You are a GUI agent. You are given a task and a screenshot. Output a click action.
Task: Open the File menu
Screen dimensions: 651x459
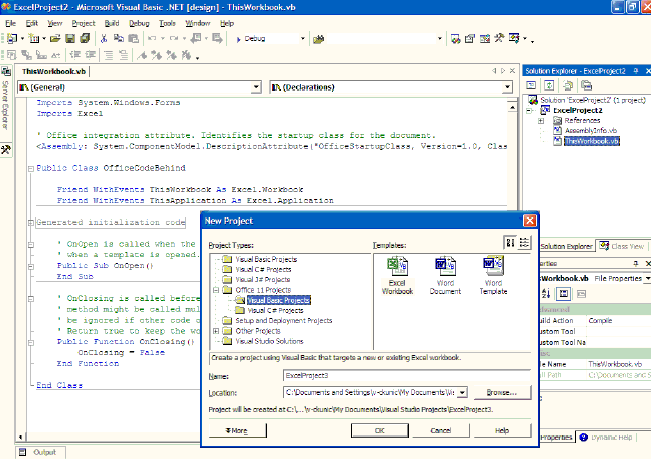click(10, 23)
